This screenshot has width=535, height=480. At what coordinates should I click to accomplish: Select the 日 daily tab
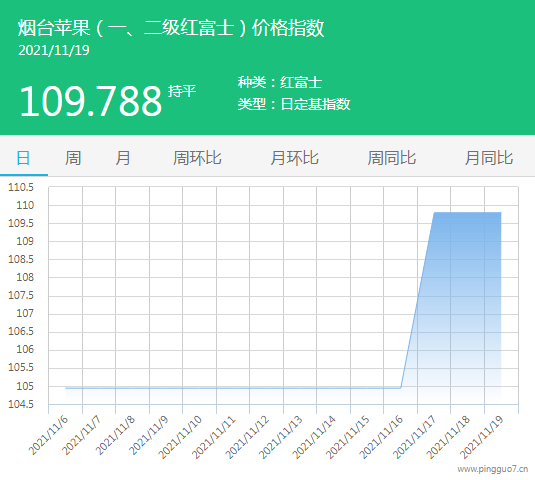(24, 158)
